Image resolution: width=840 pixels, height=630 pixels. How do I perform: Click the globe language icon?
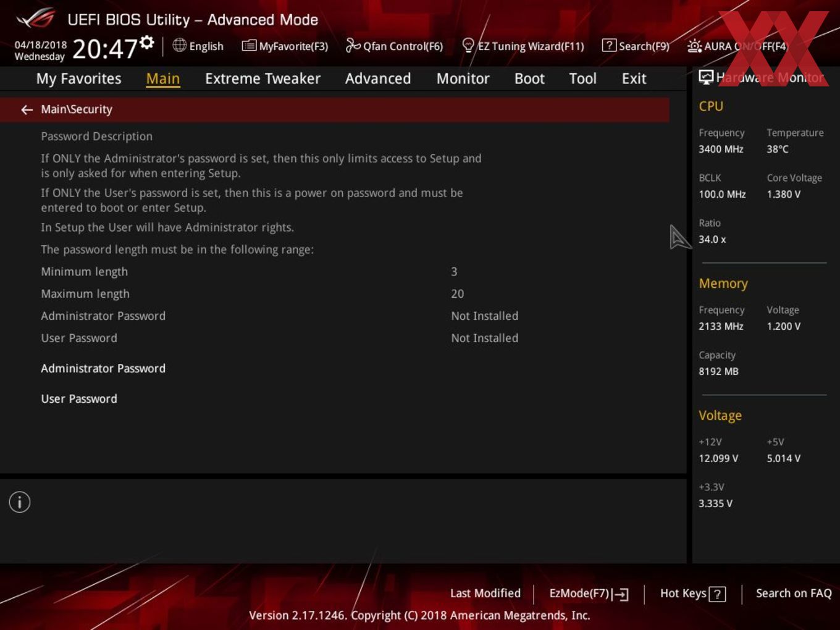(179, 45)
